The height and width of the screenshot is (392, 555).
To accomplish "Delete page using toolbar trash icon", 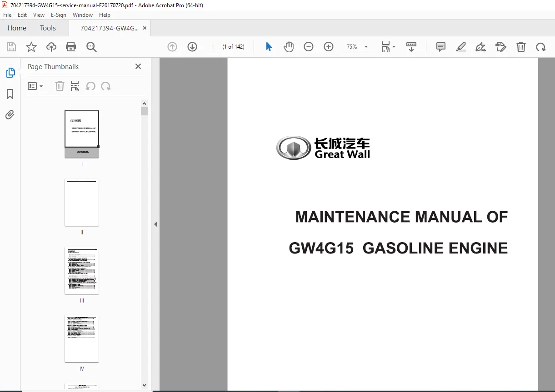I will 521,47.
